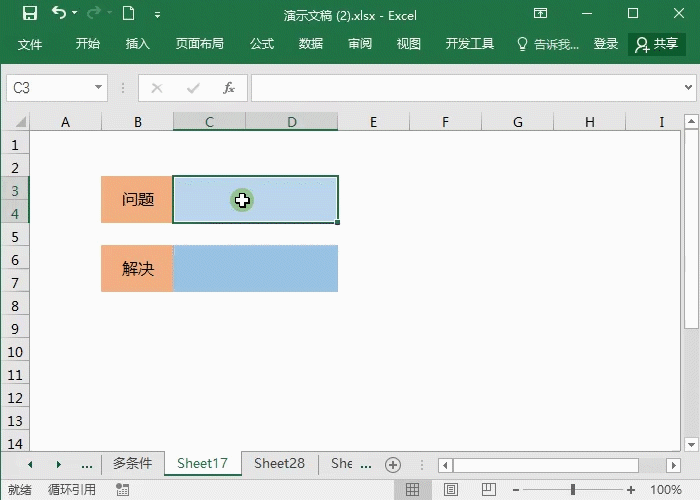
Task: Expand the formula bar chevron
Action: tap(688, 88)
